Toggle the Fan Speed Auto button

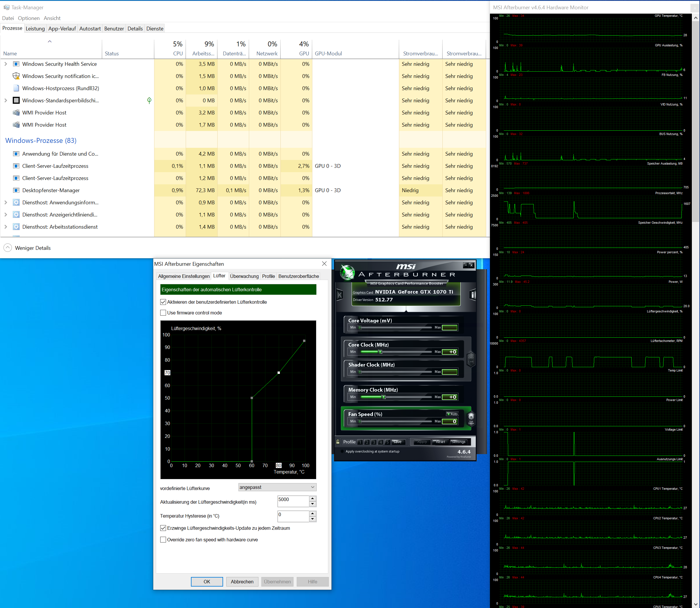coord(452,414)
